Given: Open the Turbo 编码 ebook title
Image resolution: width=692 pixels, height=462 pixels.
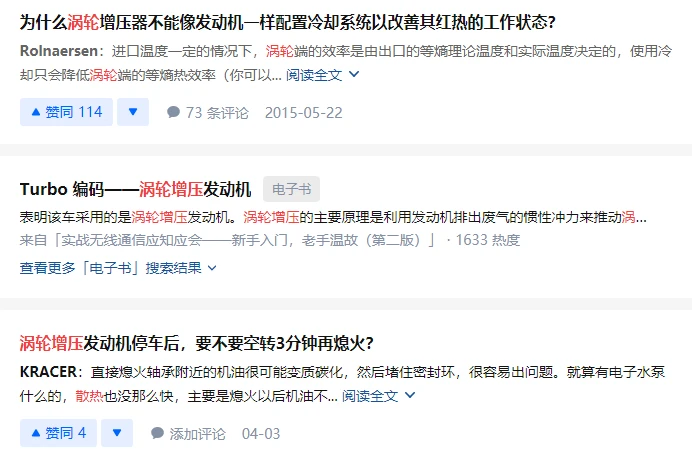Looking at the screenshot, I should coord(135,189).
